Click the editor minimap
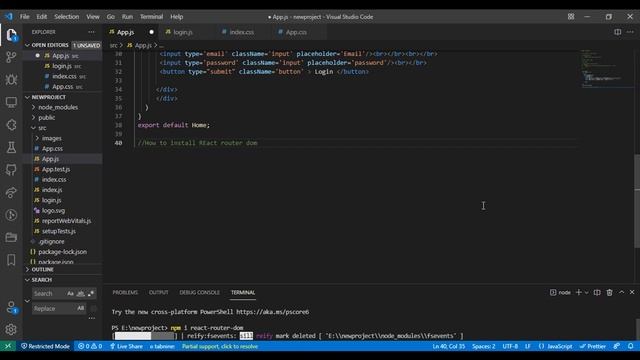Image resolution: width=640 pixels, height=360 pixels. click(x=607, y=69)
